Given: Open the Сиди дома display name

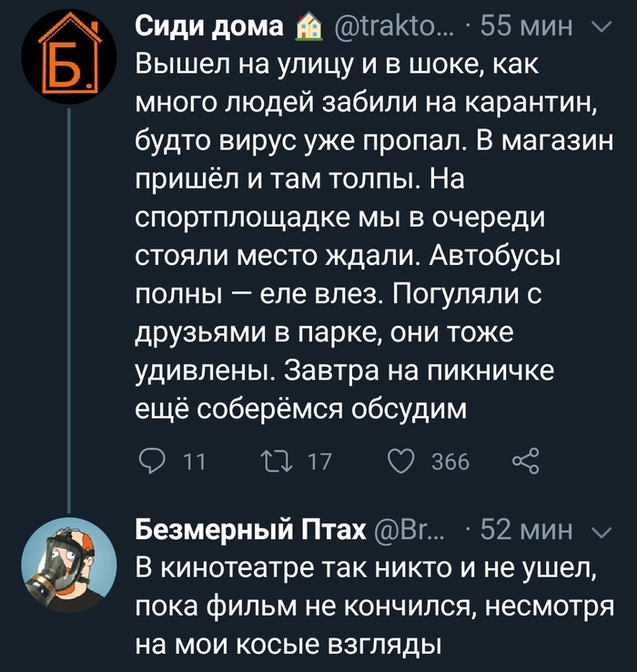Looking at the screenshot, I should click(210, 29).
